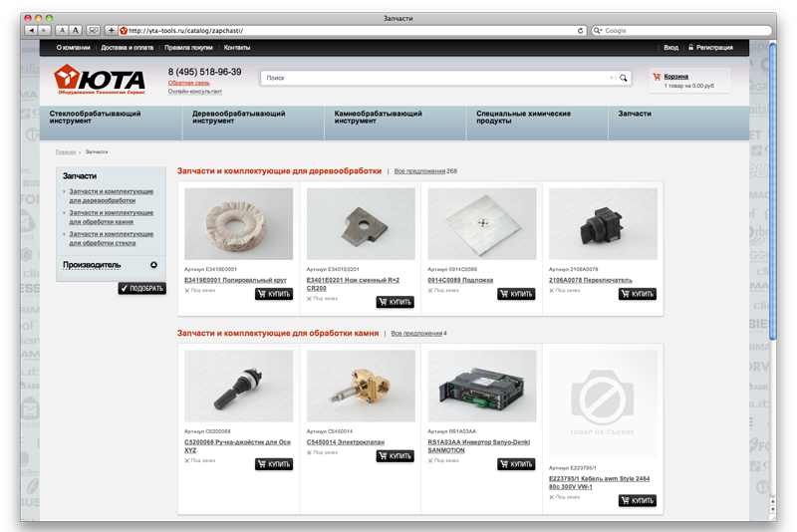Open the Корзина cart link
Image resolution: width=797 pixels, height=532 pixels.
pos(676,77)
